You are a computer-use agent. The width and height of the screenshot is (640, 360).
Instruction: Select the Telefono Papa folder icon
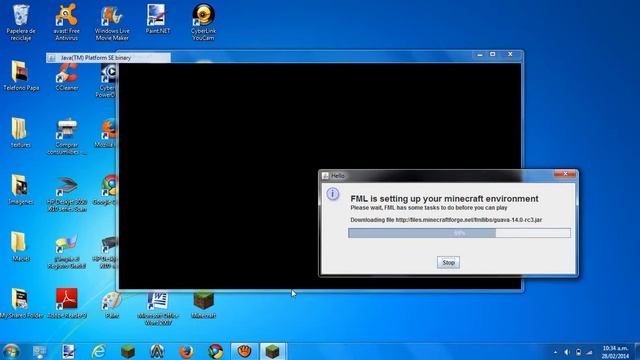[x=20, y=76]
